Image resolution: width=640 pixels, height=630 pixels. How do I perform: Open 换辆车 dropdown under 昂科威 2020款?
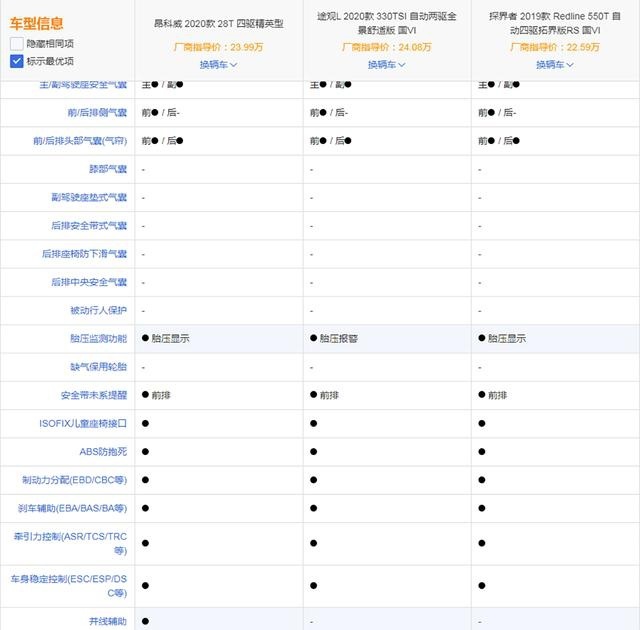[218, 64]
